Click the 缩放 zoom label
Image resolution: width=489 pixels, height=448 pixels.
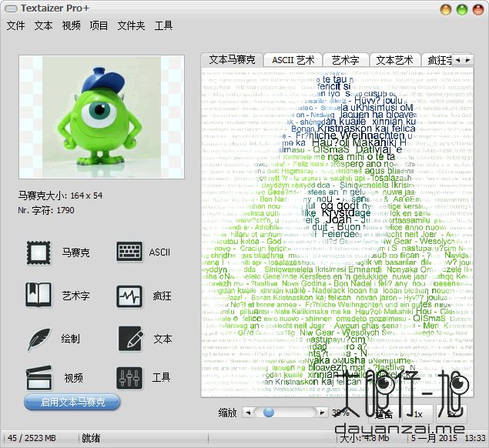coord(227,413)
